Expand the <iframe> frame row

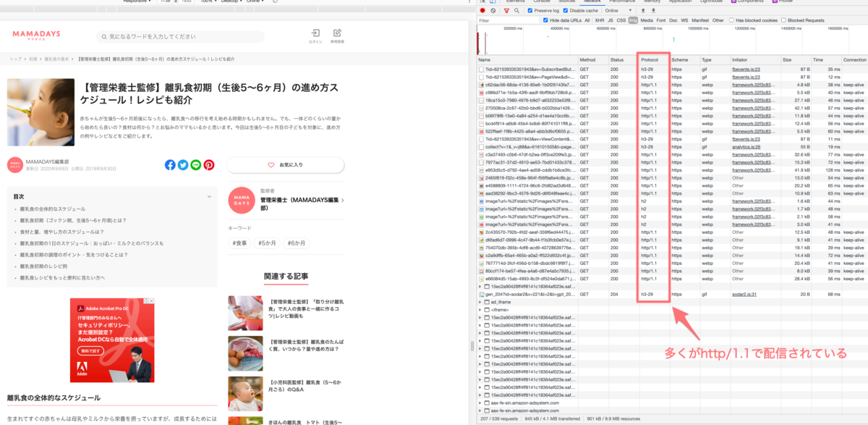point(480,310)
